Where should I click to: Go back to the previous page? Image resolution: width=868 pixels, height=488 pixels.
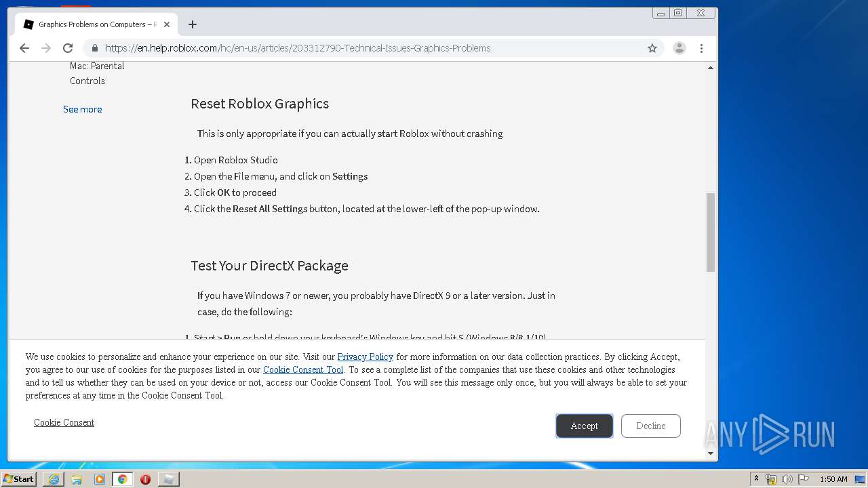coord(24,48)
